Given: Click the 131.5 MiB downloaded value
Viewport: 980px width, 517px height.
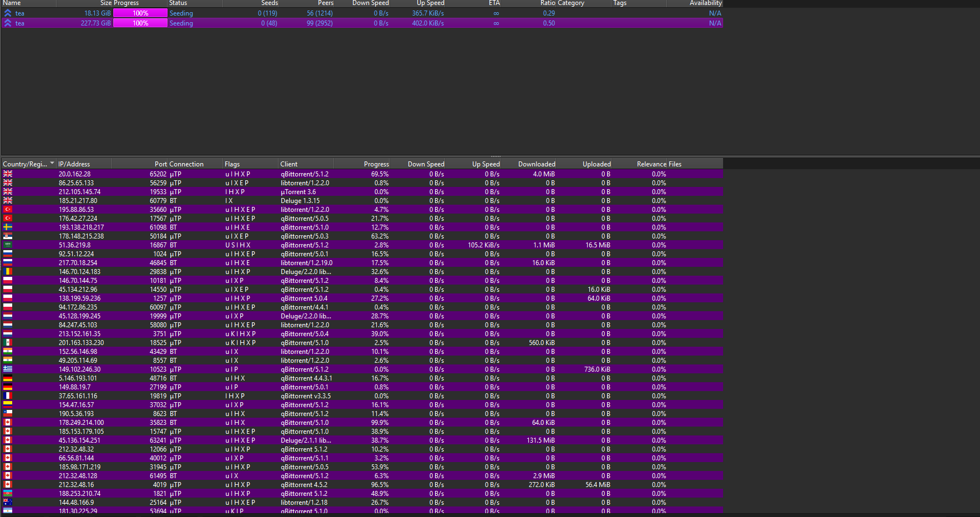Looking at the screenshot, I should [540, 440].
